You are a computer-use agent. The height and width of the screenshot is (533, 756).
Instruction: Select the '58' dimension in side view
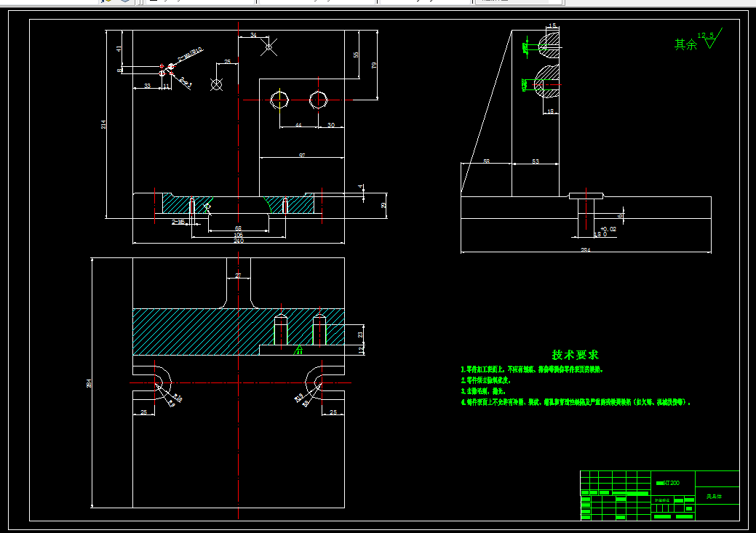point(487,161)
